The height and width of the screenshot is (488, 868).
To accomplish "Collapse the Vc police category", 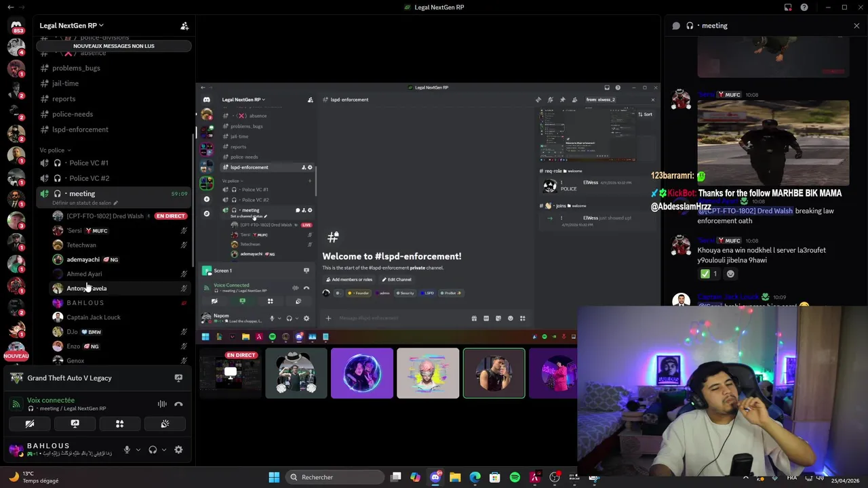I will (55, 150).
